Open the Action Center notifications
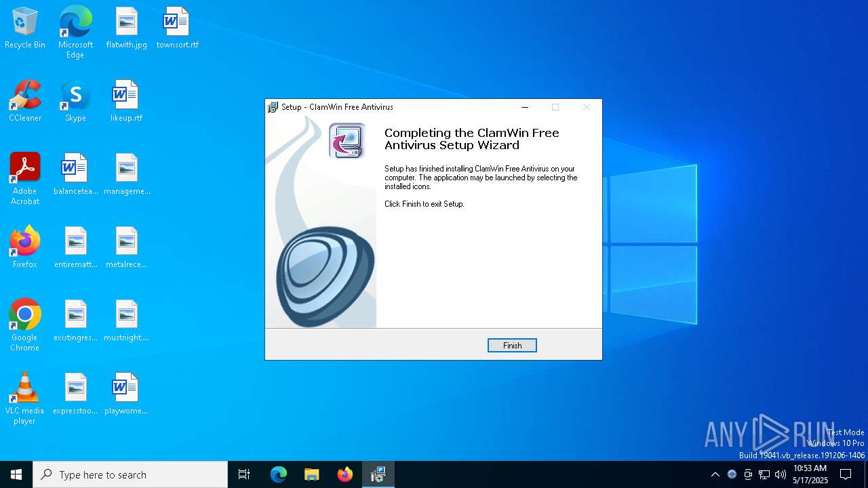This screenshot has width=868, height=488. tap(846, 474)
